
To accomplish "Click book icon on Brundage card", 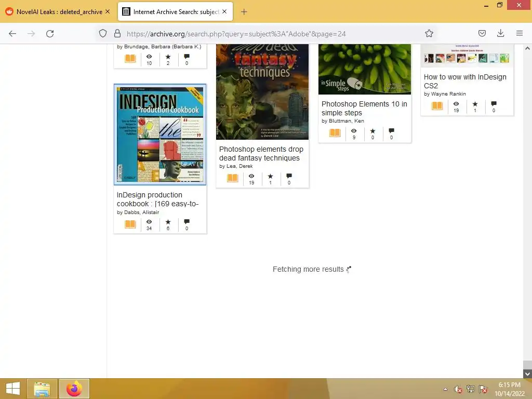I will tap(130, 59).
